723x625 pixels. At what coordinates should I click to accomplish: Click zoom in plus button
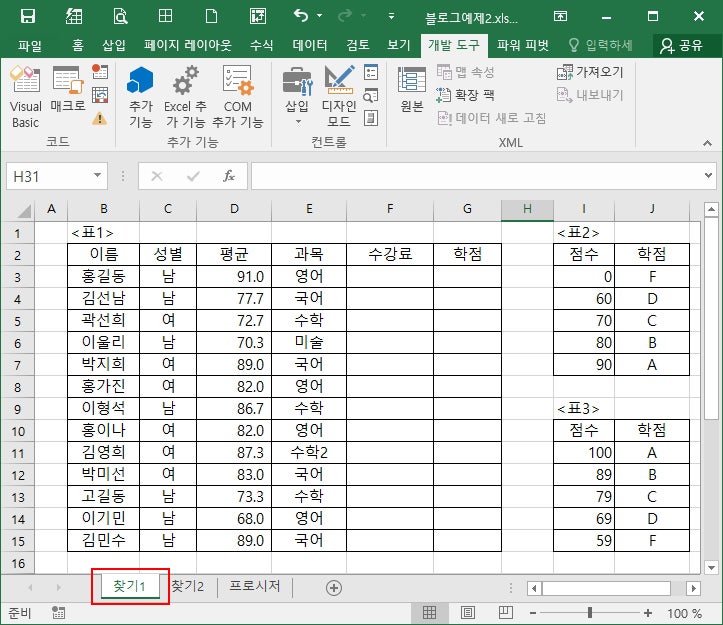click(x=648, y=613)
